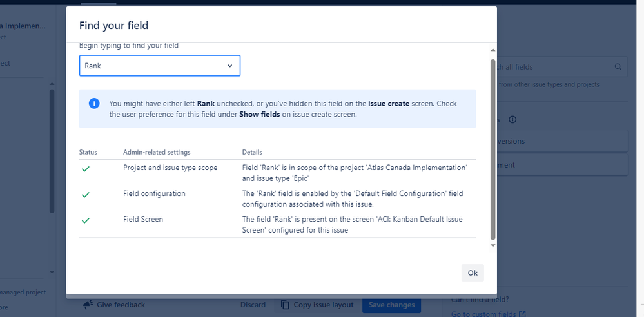Click the Save changes button

click(391, 305)
